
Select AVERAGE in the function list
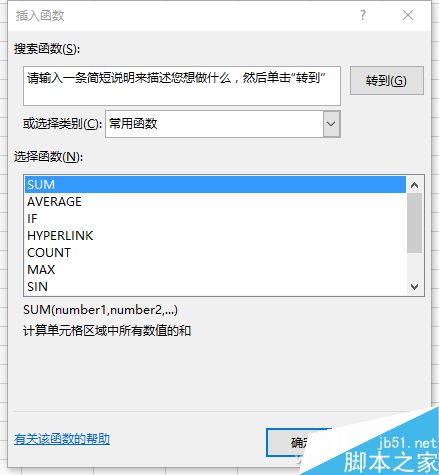(215, 202)
